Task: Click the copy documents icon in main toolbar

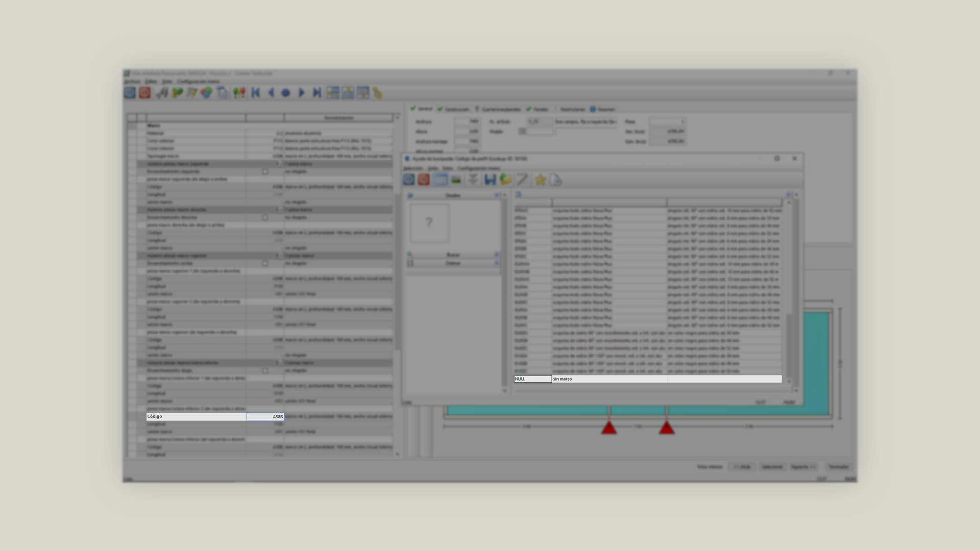Action: click(x=222, y=93)
